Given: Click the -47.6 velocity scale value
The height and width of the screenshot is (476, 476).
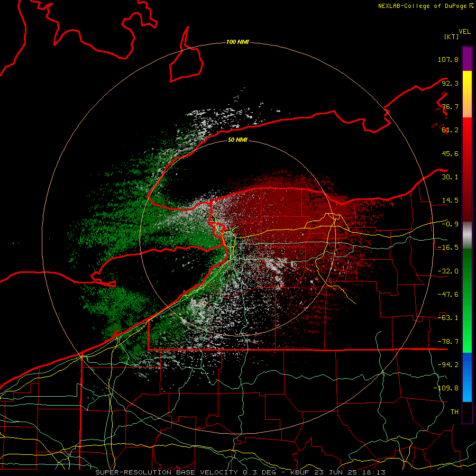Looking at the screenshot, I should (x=448, y=295).
